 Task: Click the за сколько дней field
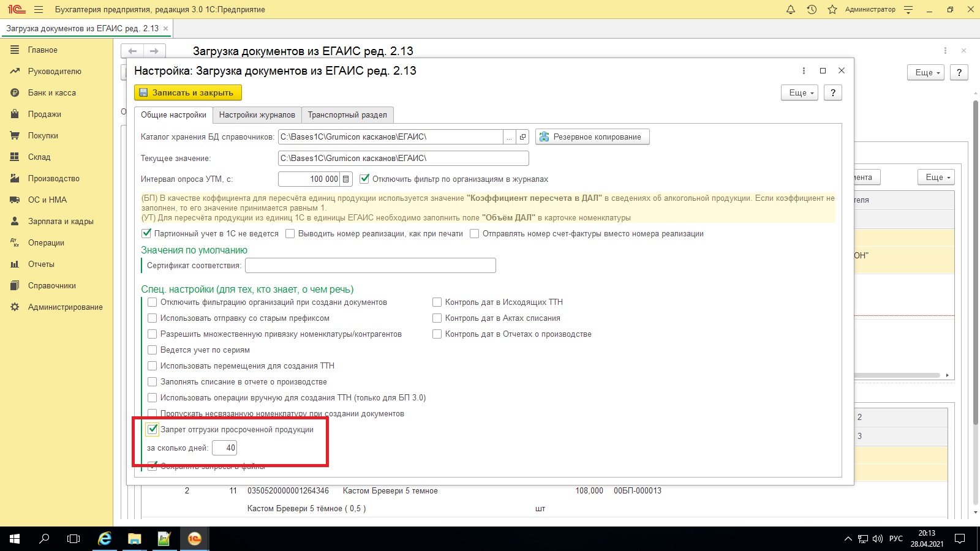[225, 448]
